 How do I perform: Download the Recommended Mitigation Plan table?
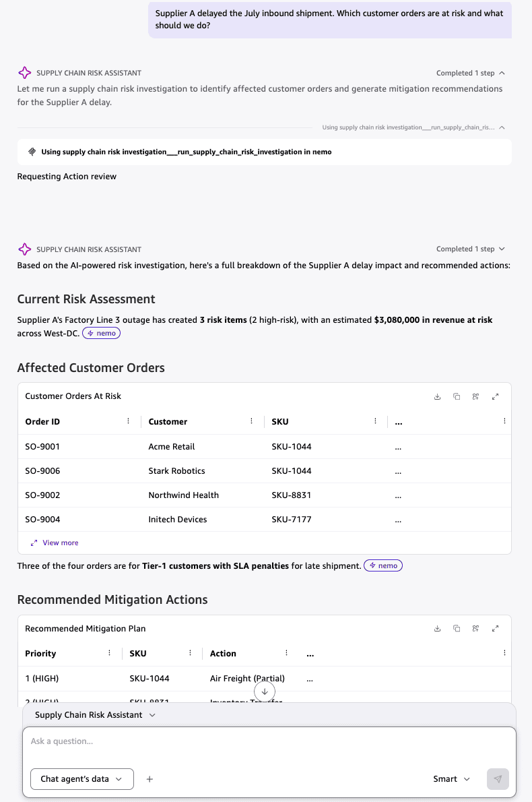[437, 629]
